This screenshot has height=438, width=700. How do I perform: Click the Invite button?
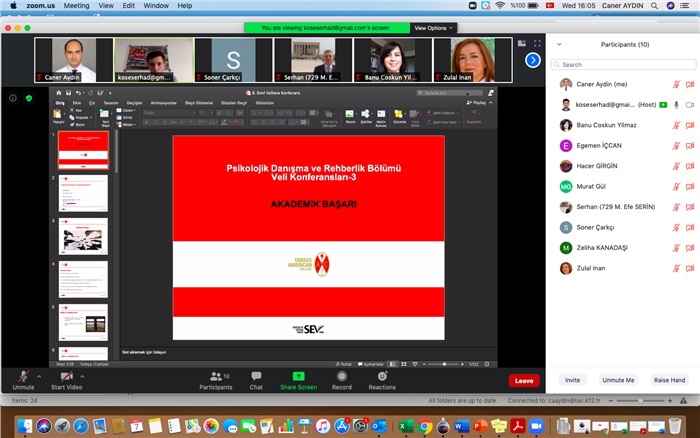(572, 380)
